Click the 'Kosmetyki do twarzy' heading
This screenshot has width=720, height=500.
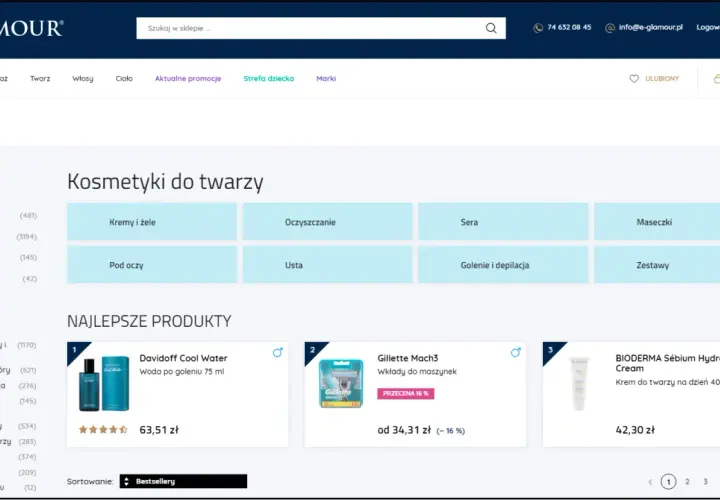point(165,181)
